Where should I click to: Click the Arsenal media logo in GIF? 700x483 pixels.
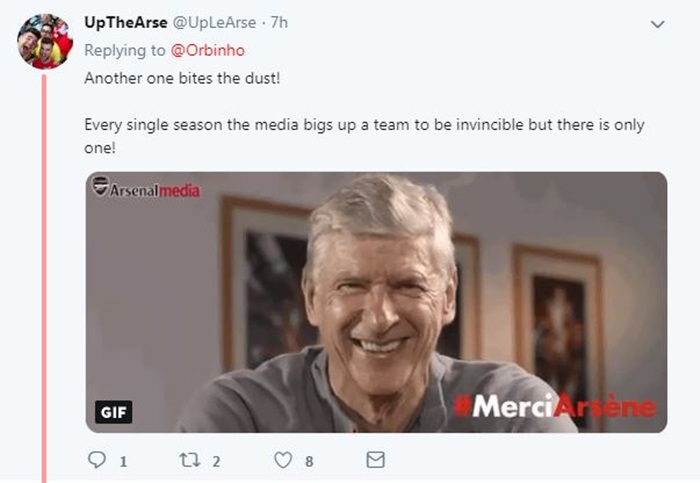coord(146,188)
